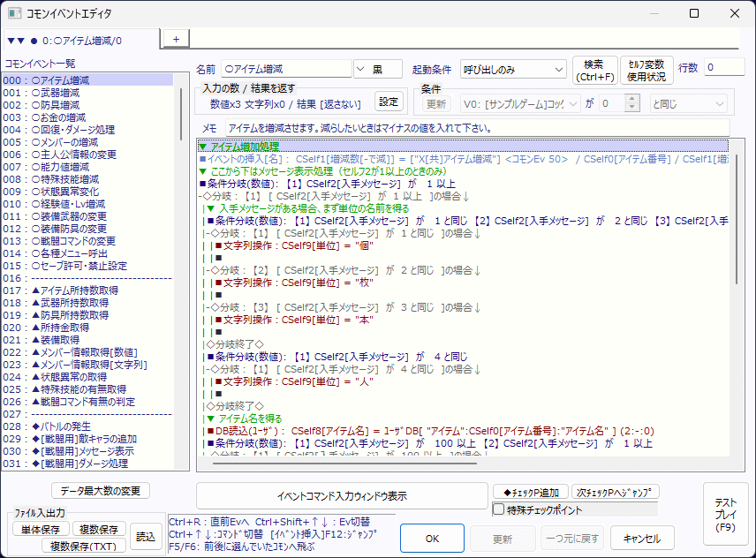The image size is (756, 558).
Task: Jump with 次チェックPへジャンプ button
Action: (616, 492)
